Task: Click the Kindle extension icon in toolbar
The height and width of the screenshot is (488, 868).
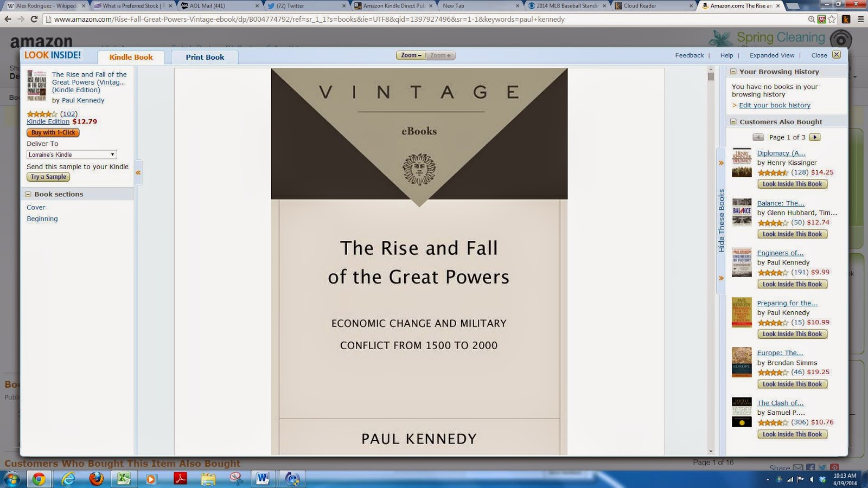Action: (846, 19)
